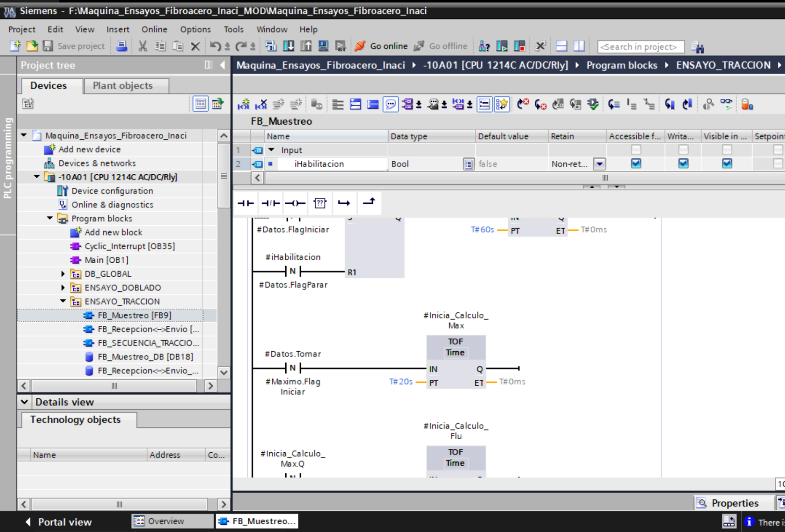
Task: Open the Online menu
Action: click(x=154, y=29)
